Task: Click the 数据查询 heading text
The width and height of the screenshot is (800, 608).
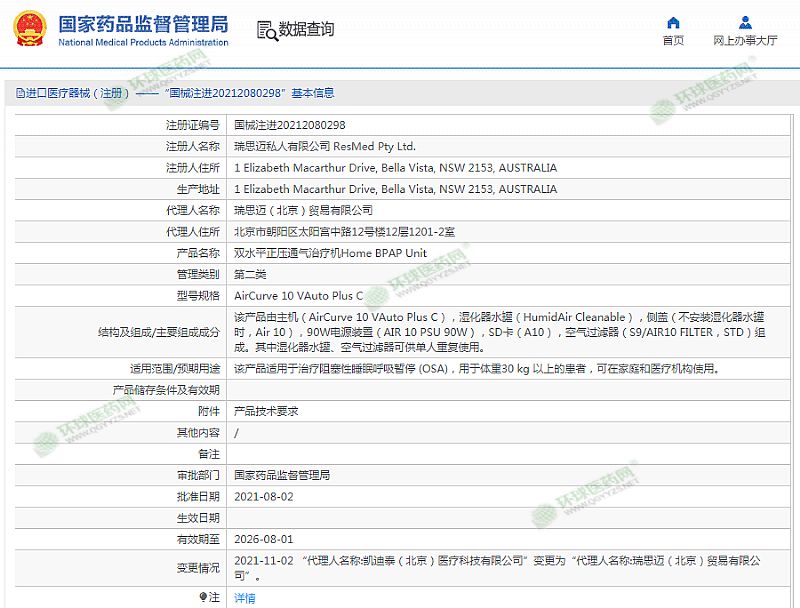Action: click(x=306, y=30)
